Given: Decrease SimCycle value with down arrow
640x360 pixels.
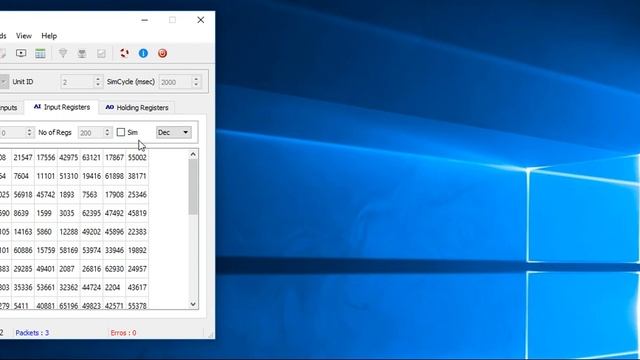Looking at the screenshot, I should click(x=196, y=85).
